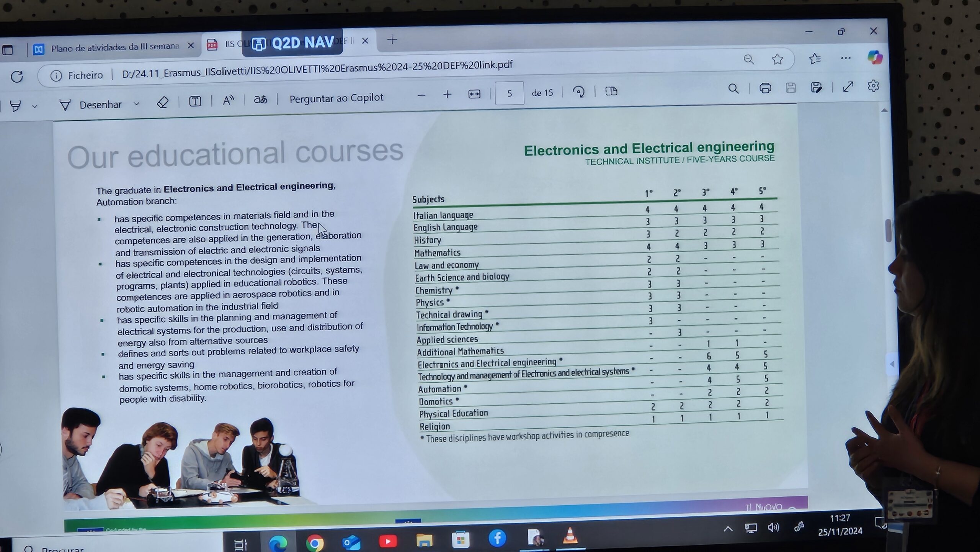Toggle full-screen mode with the expand arrow

click(848, 87)
